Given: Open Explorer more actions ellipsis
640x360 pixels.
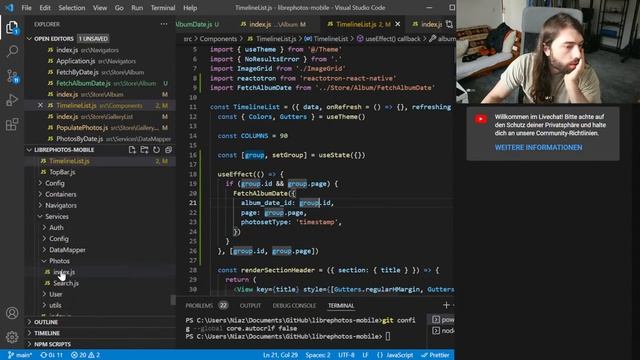Looking at the screenshot, I should (x=164, y=24).
